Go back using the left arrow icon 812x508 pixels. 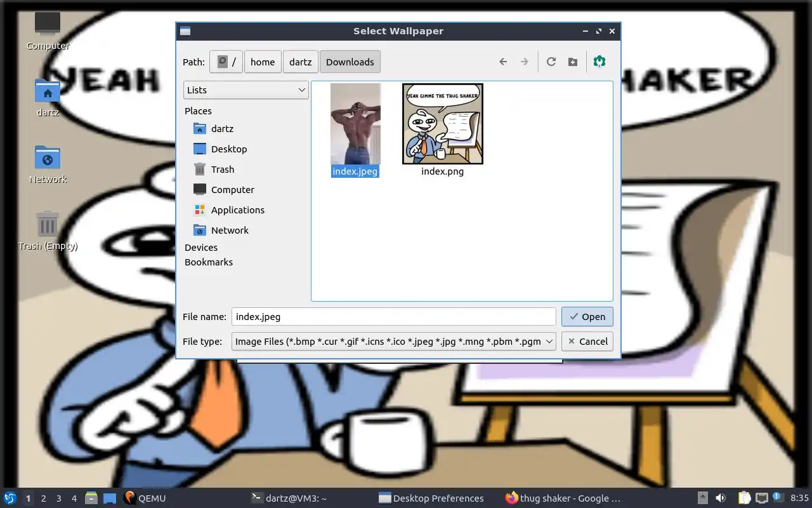coord(503,62)
